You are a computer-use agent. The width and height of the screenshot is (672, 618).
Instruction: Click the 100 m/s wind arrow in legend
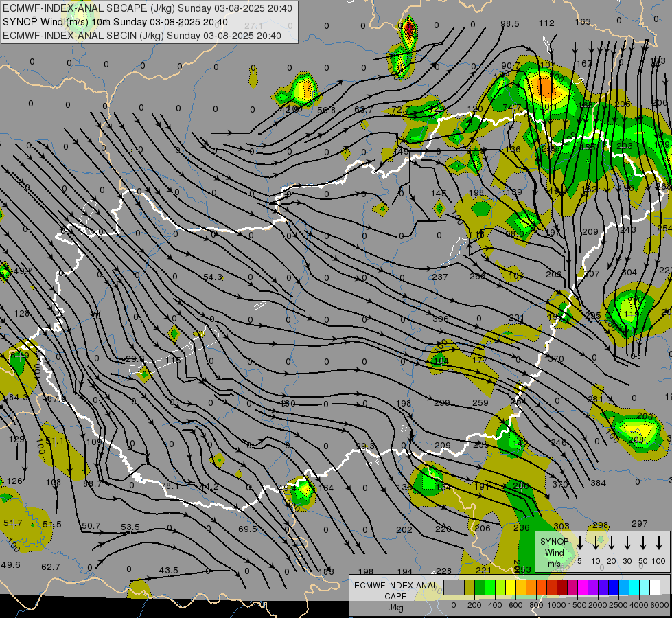click(659, 543)
